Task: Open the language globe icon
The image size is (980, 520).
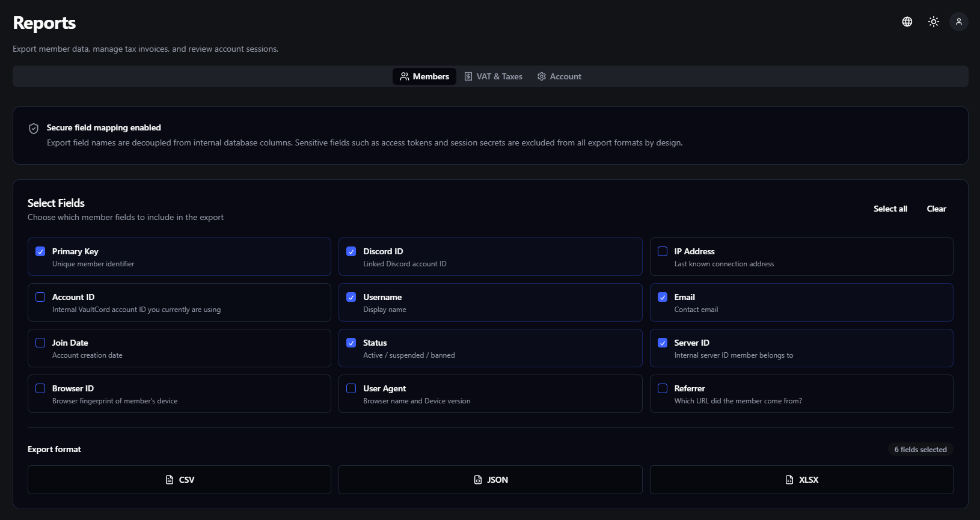Action: (x=907, y=22)
